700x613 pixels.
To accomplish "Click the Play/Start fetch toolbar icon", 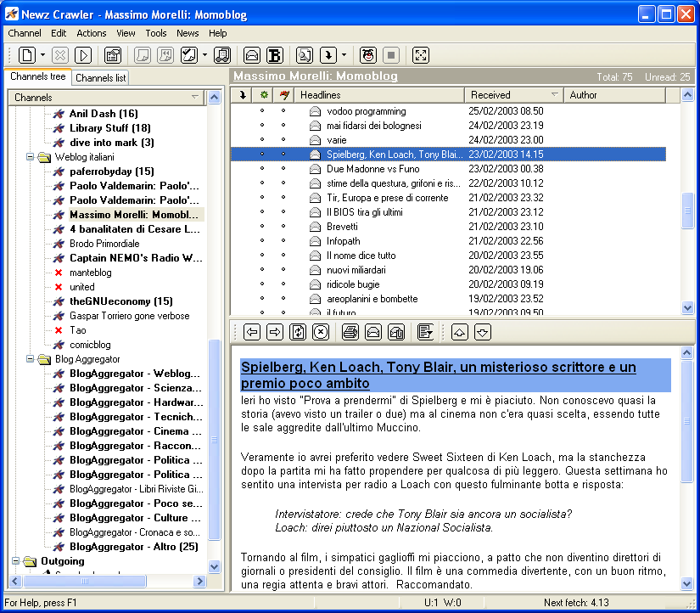I will 83,55.
